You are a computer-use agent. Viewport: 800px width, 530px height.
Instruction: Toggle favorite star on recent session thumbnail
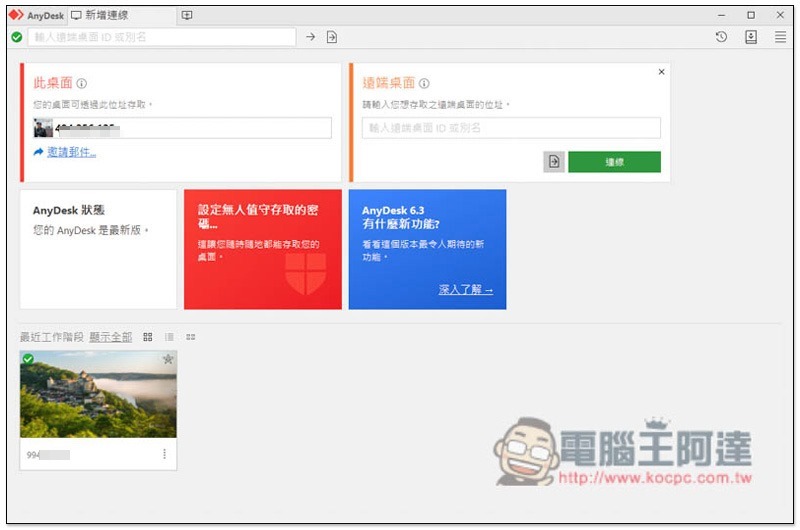coord(167,359)
